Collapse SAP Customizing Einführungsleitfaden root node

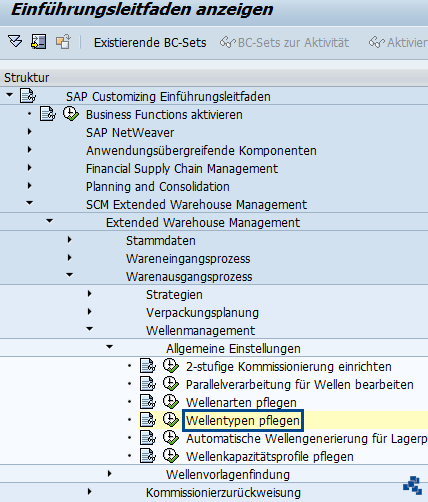coord(10,95)
